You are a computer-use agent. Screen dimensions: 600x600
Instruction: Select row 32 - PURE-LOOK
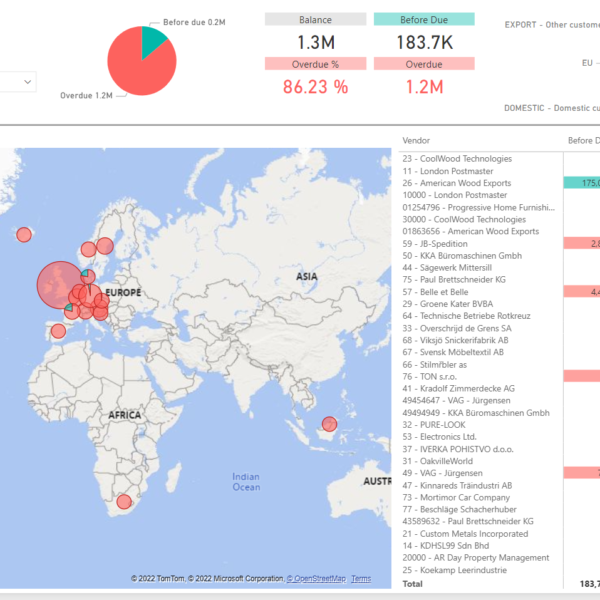click(x=434, y=425)
